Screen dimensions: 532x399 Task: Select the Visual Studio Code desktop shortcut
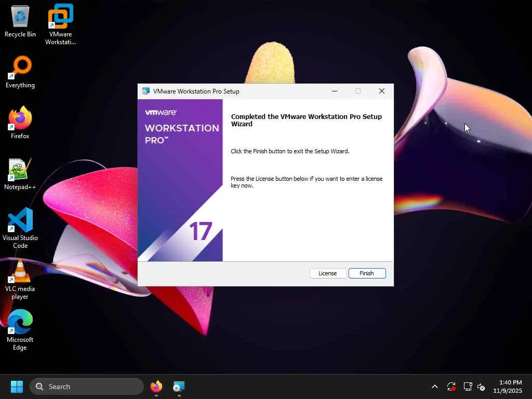20,228
